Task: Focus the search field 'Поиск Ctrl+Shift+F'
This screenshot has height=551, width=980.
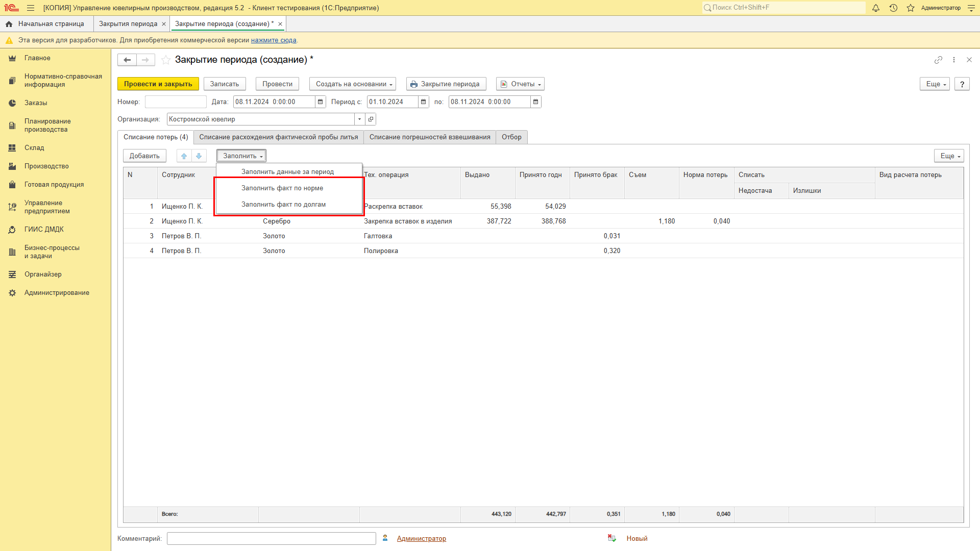Action: 783,8
